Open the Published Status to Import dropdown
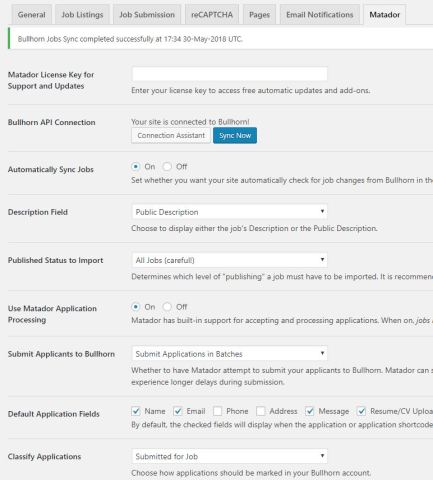The width and height of the screenshot is (433, 480). (229, 260)
